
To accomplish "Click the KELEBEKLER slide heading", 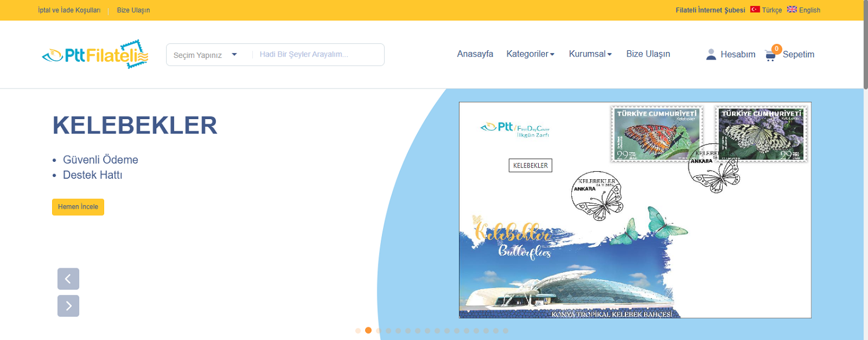I will 135,125.
